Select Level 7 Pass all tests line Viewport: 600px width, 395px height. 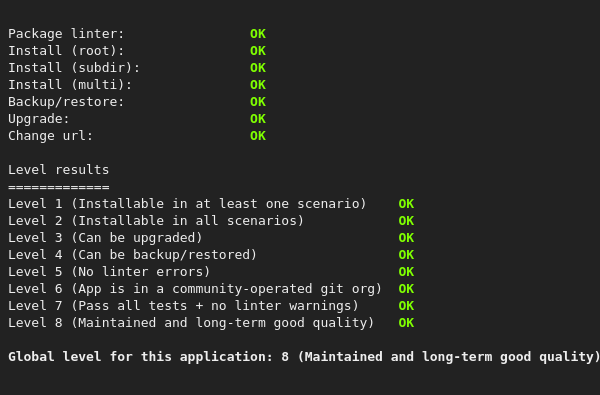pyautogui.click(x=183, y=306)
